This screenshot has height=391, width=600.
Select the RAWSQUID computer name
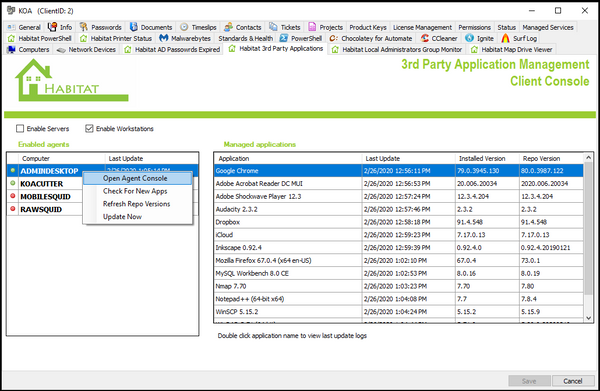coord(41,209)
